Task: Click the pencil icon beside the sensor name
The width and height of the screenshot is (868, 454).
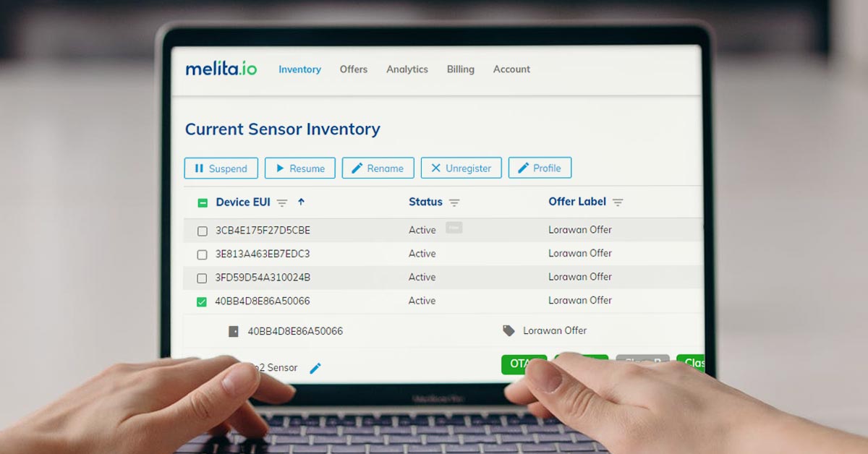Action: point(315,368)
